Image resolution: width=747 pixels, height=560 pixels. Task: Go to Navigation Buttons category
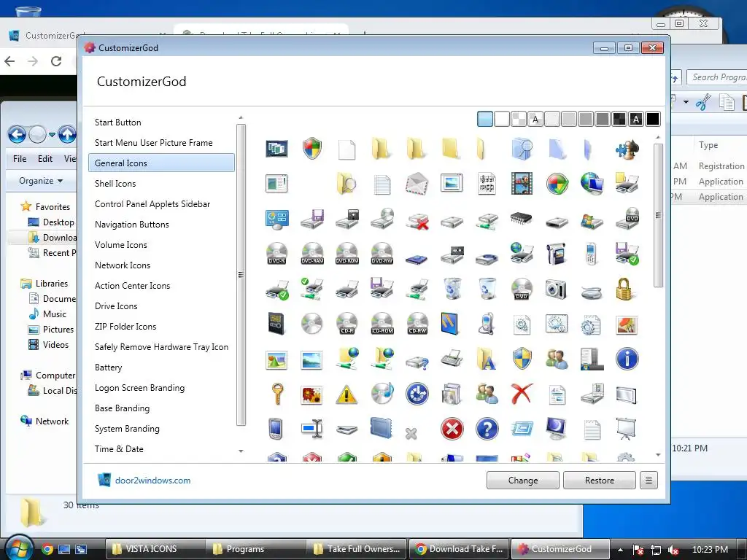(x=132, y=225)
